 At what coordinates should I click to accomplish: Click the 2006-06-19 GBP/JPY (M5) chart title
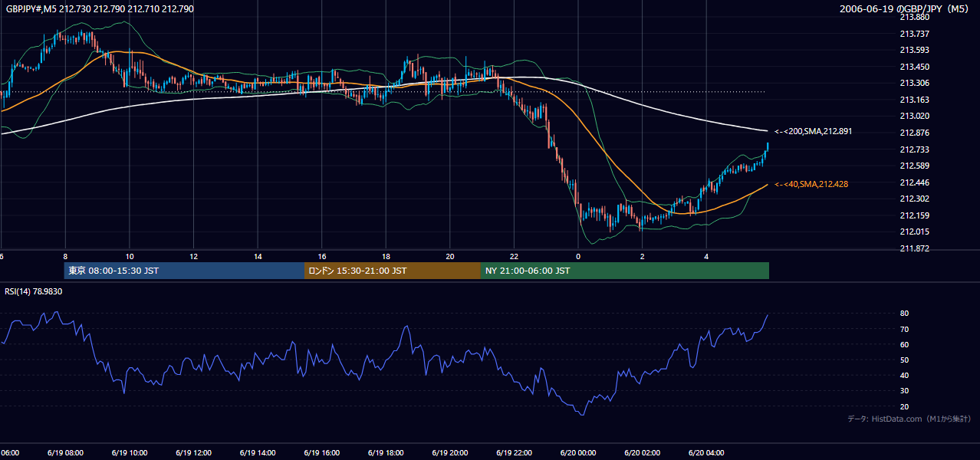pyautogui.click(x=905, y=9)
